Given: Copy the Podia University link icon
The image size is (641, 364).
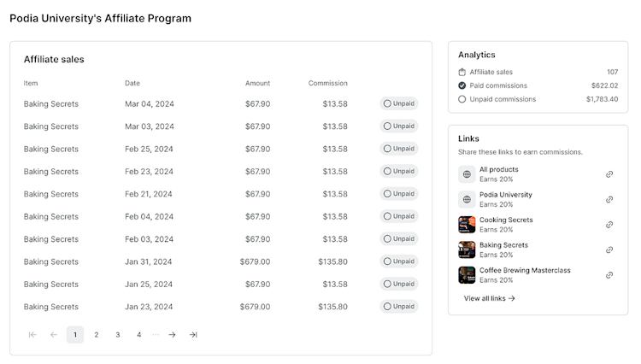Looking at the screenshot, I should (x=609, y=199).
